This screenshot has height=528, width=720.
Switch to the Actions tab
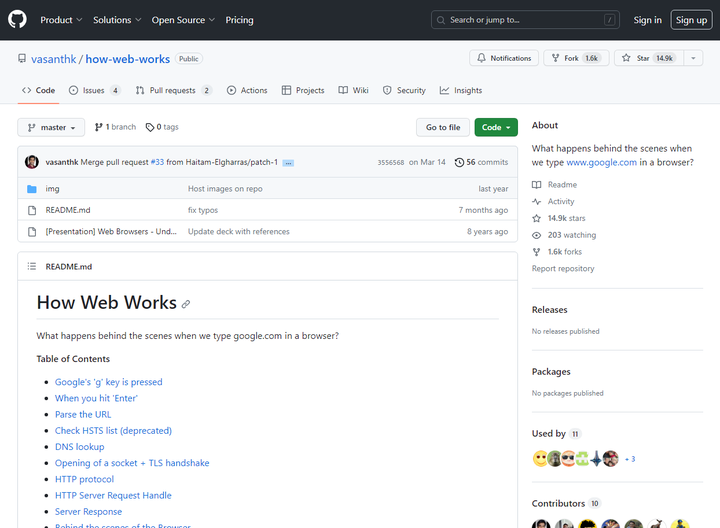pos(247,90)
